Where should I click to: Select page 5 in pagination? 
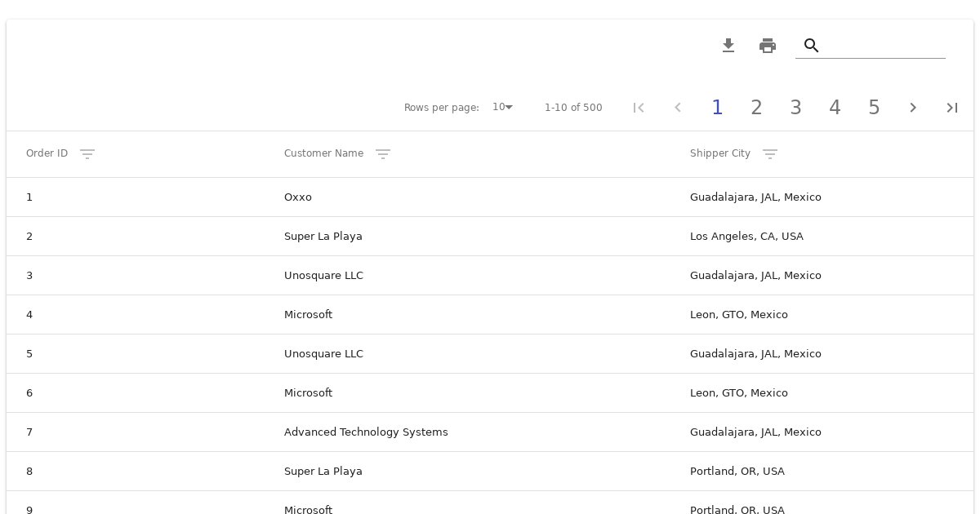coord(874,108)
